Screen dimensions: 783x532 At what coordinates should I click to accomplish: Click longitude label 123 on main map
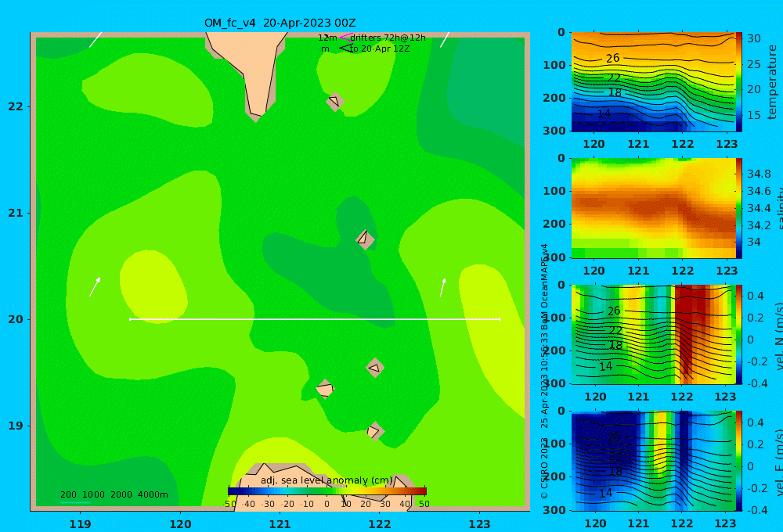(x=479, y=524)
